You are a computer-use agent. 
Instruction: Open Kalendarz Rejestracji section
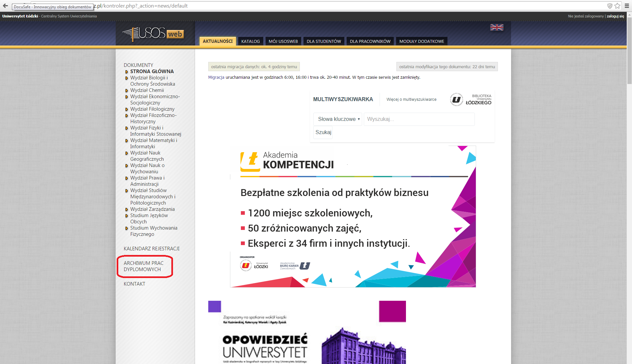[x=152, y=249]
